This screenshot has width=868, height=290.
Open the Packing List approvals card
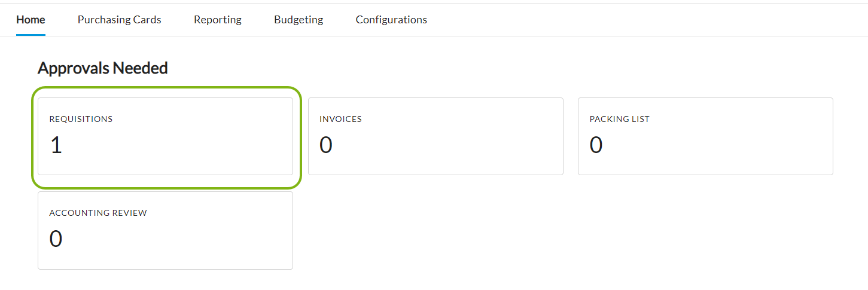[705, 136]
